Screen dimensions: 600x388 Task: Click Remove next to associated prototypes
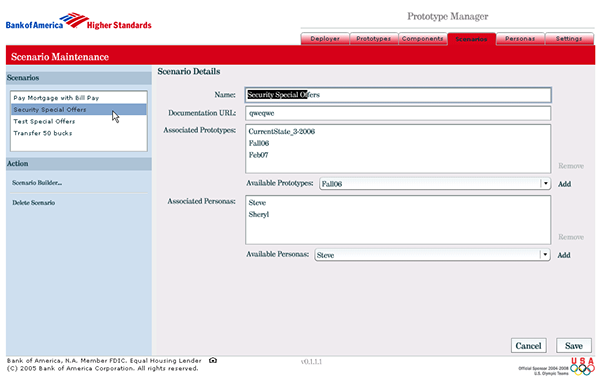[571, 166]
